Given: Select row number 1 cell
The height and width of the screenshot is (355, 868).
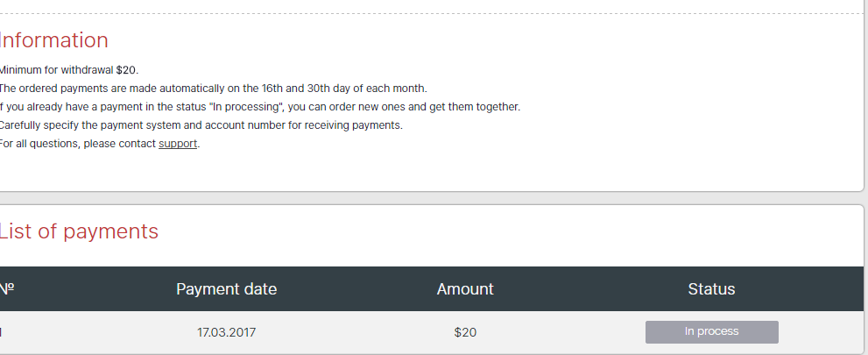Looking at the screenshot, I should click(3, 333).
